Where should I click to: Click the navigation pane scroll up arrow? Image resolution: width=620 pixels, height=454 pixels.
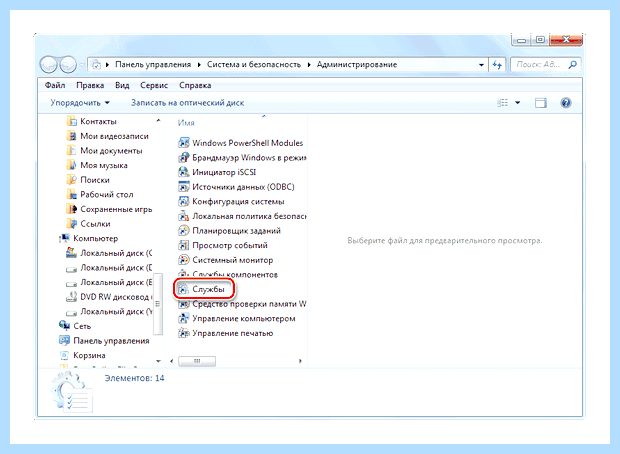tap(158, 120)
